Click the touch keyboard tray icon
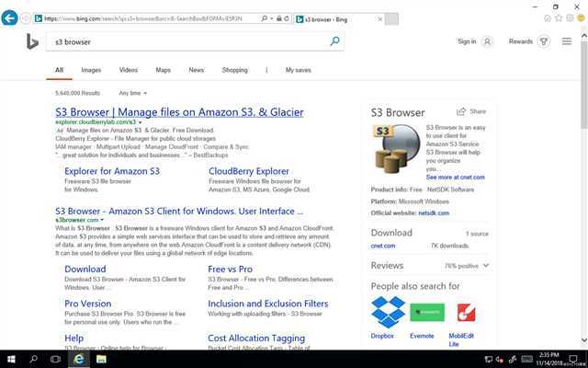This screenshot has height=368, width=588. tap(526, 360)
